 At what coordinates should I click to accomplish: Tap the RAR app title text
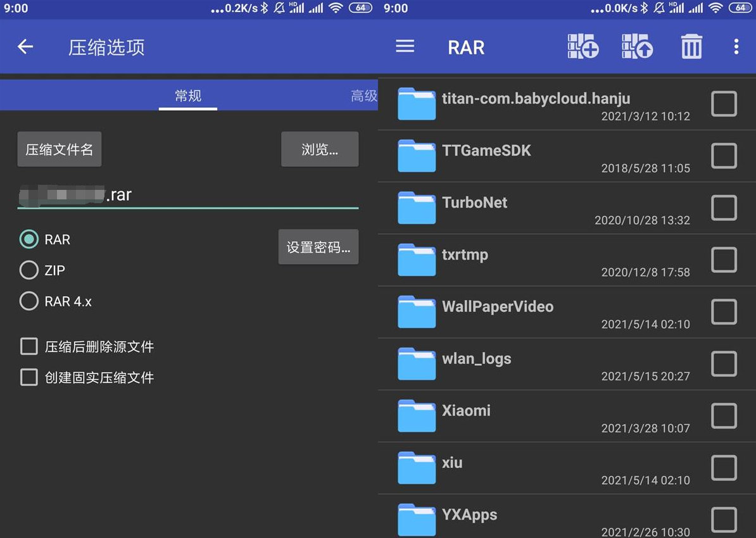coord(466,47)
